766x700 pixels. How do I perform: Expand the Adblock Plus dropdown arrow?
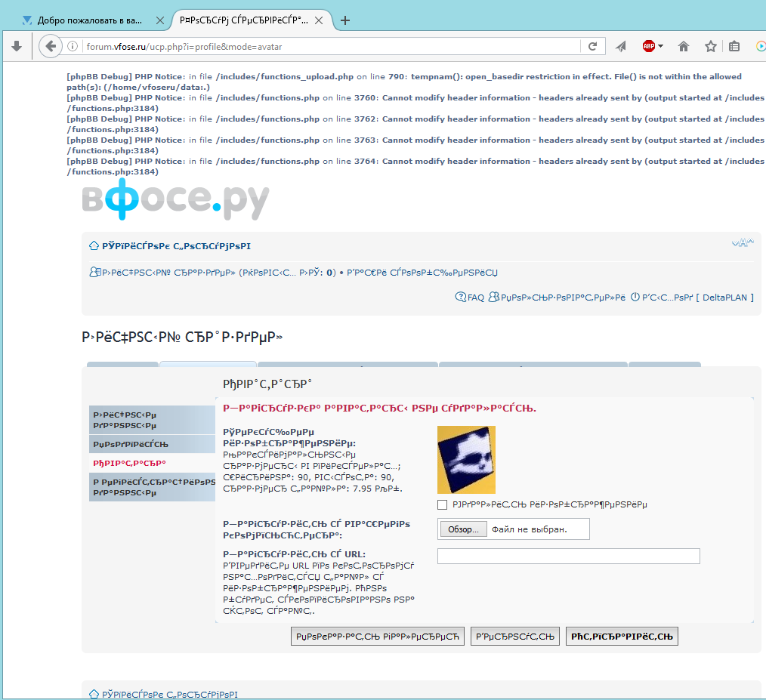tap(661, 46)
